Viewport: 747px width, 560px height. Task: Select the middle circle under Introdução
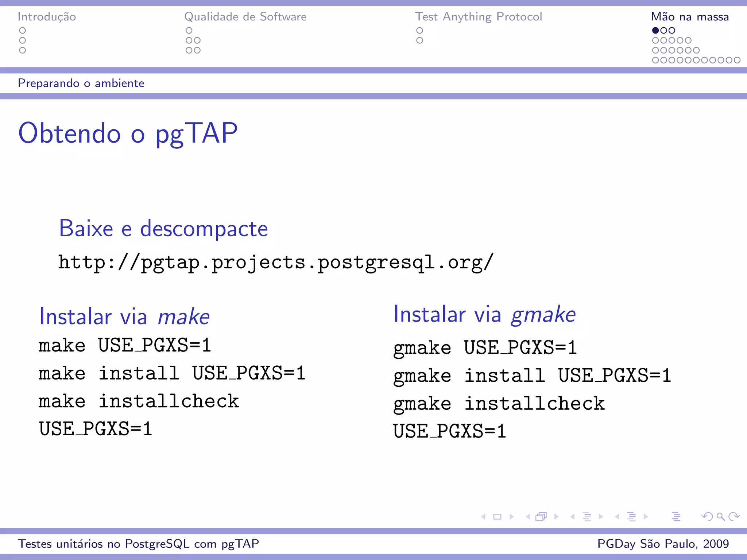[23, 40]
